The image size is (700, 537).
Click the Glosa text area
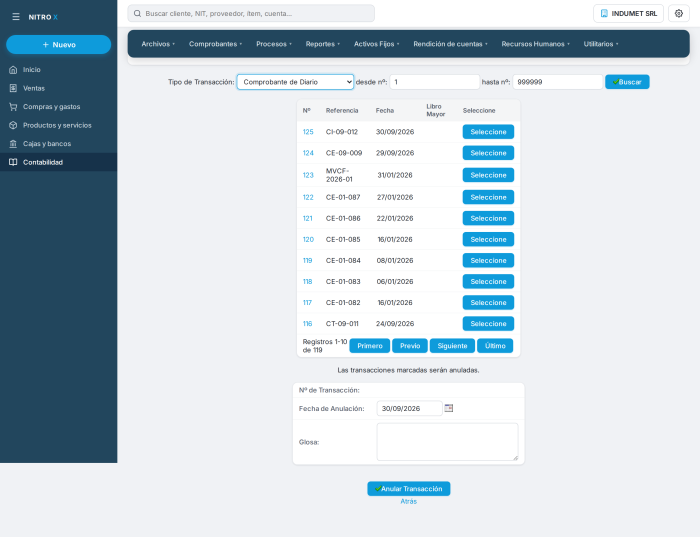point(447,442)
